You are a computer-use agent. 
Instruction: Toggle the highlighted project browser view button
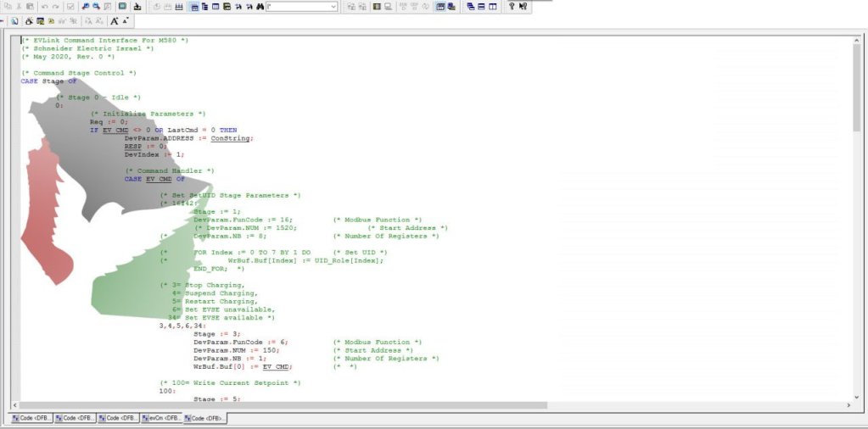[x=195, y=7]
